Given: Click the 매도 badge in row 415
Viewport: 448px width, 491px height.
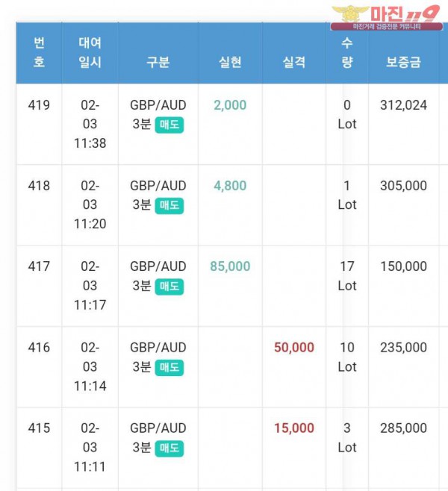Looking at the screenshot, I should (169, 448).
